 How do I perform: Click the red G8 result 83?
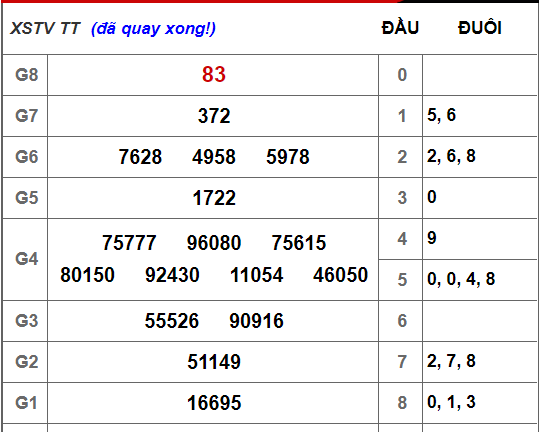click(x=214, y=75)
